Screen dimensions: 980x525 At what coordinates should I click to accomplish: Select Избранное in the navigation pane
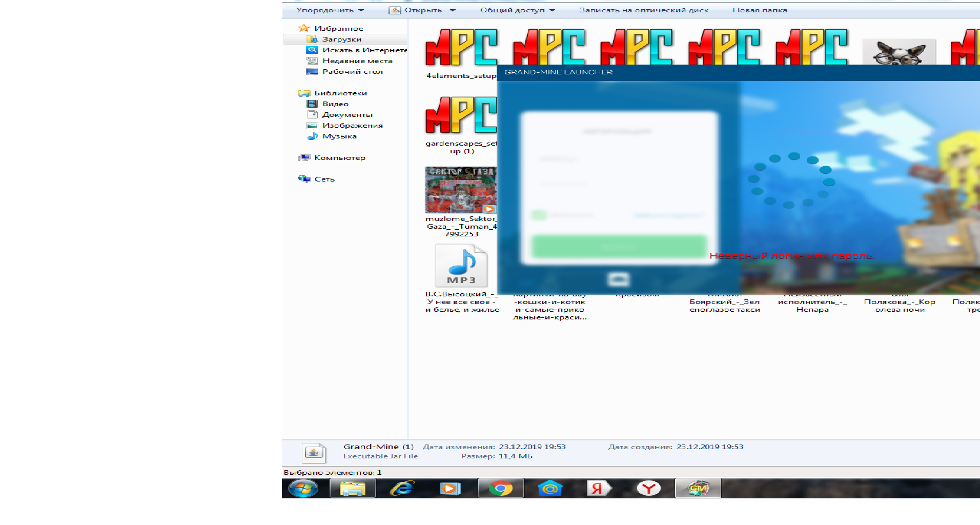pos(339,28)
